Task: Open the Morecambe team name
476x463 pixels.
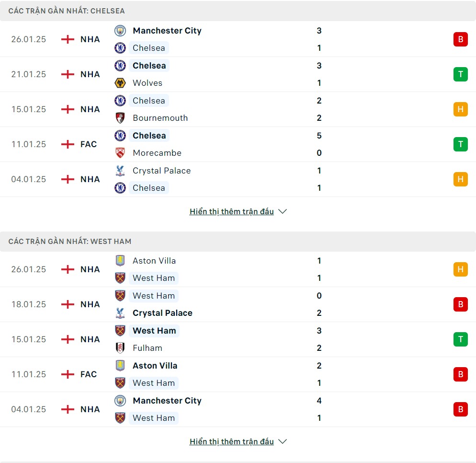Action: pos(157,153)
